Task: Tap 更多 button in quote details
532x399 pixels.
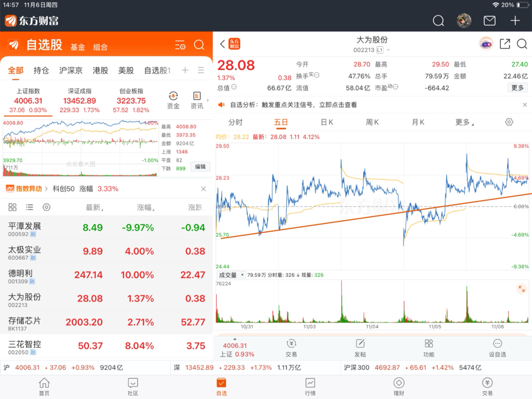Action: tap(517, 88)
